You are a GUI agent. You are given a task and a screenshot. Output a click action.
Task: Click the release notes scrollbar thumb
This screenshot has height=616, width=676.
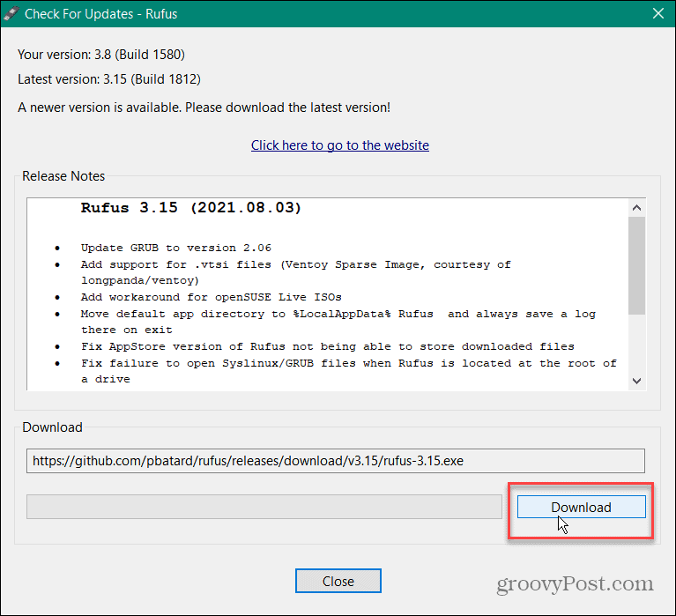coord(636,265)
